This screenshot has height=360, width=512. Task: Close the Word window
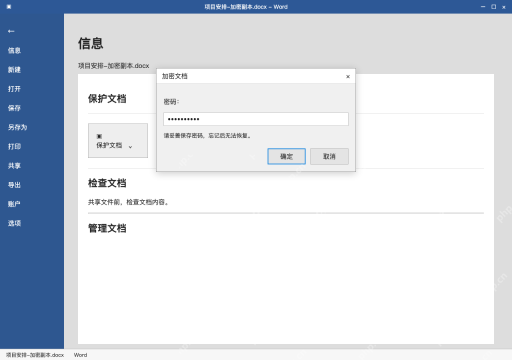(504, 7)
